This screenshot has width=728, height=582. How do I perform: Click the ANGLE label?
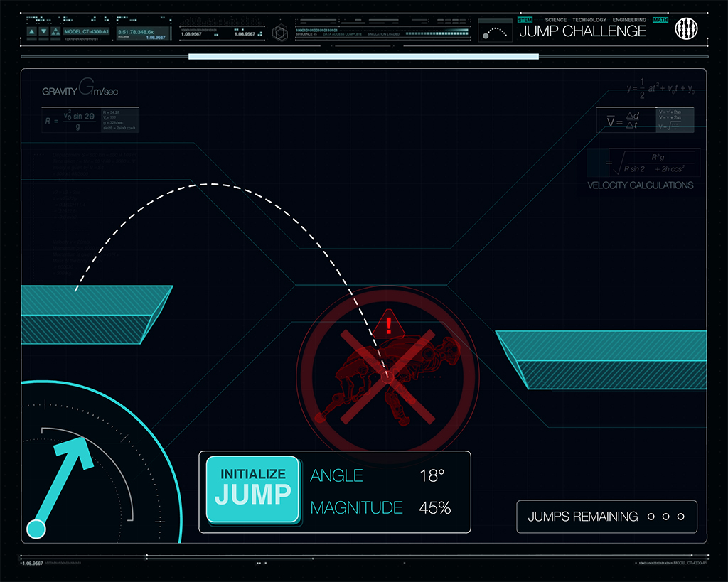(336, 475)
